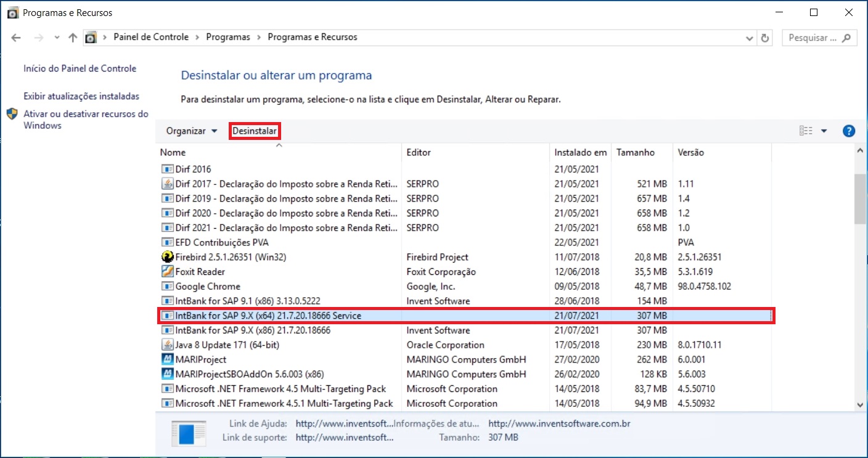Viewport: 868px width, 458px height.
Task: Click Oracle Corporation publisher cell
Action: 446,345
